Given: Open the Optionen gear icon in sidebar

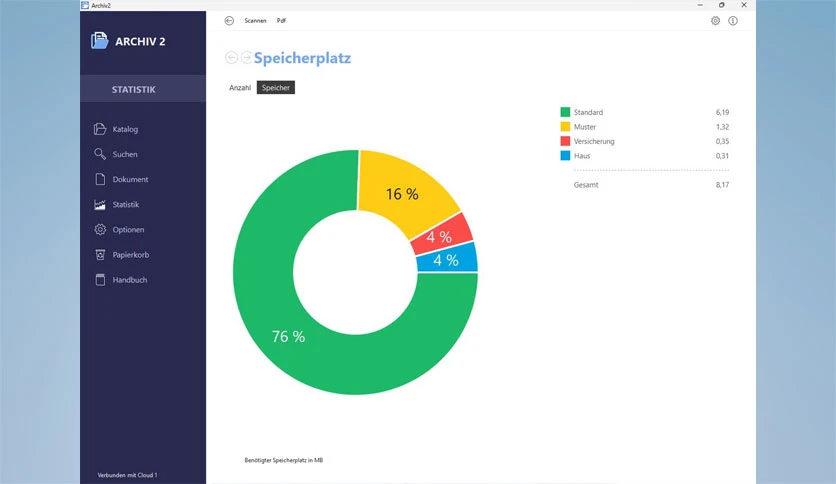Looking at the screenshot, I should (x=100, y=229).
